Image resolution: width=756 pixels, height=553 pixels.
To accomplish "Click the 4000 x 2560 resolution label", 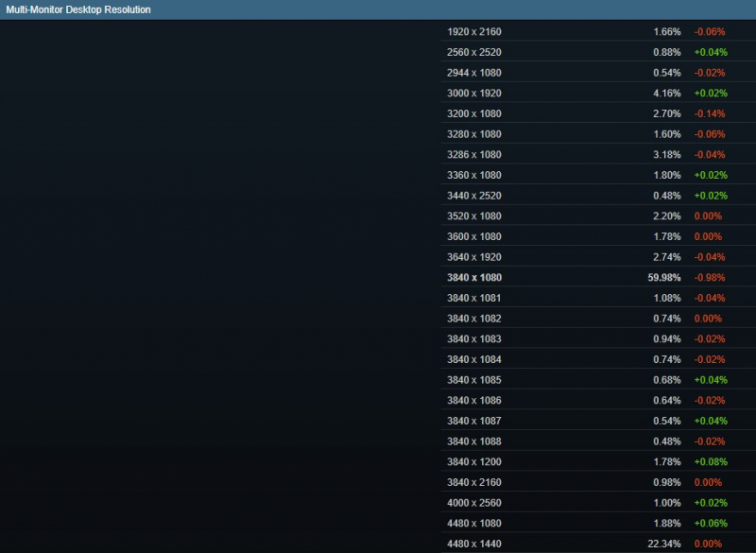I will (474, 503).
